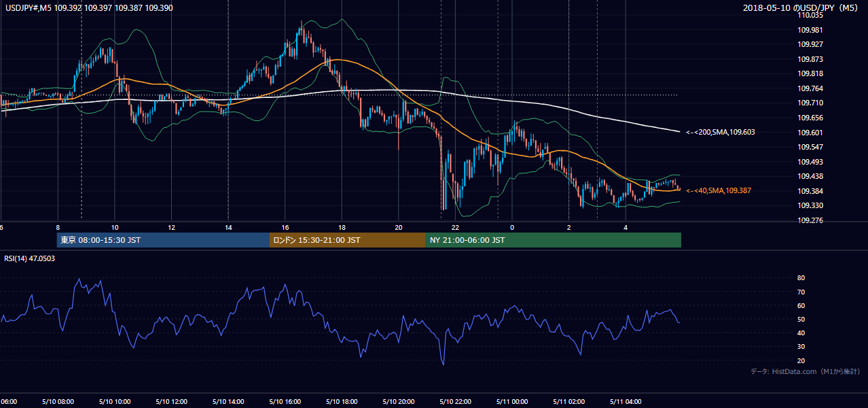Click the 109.873 price axis value

coord(811,59)
